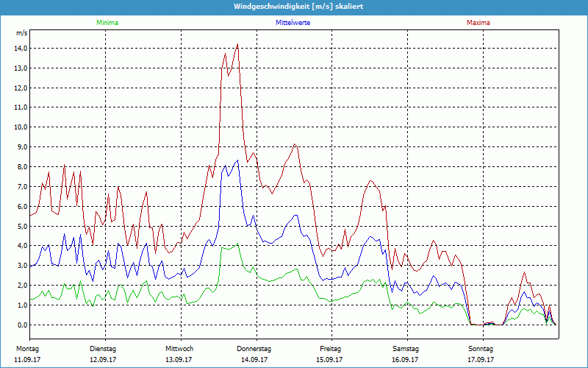Click the 14,0 y-axis value
Screen dimensions: 588x368
tap(21, 49)
